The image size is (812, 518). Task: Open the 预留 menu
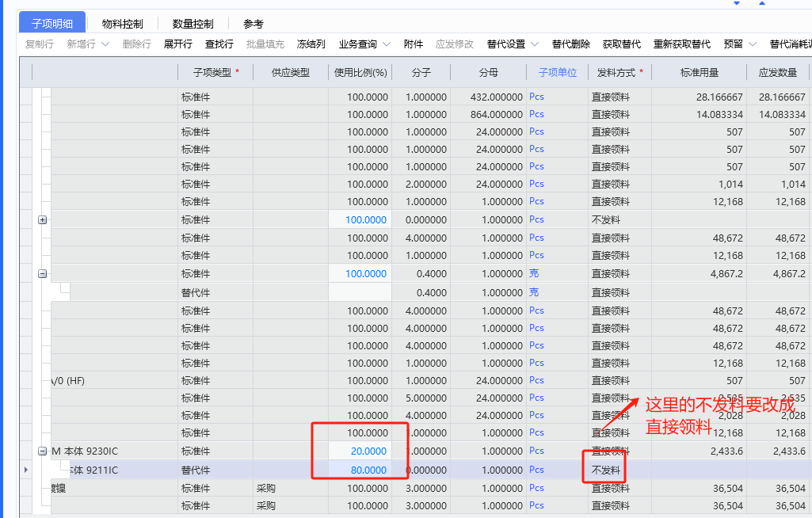[x=734, y=44]
